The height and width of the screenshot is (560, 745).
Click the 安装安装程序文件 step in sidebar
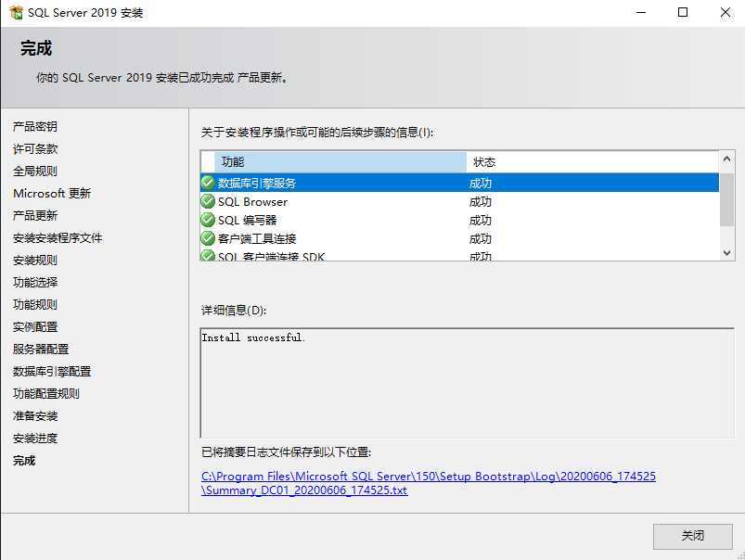tap(58, 238)
